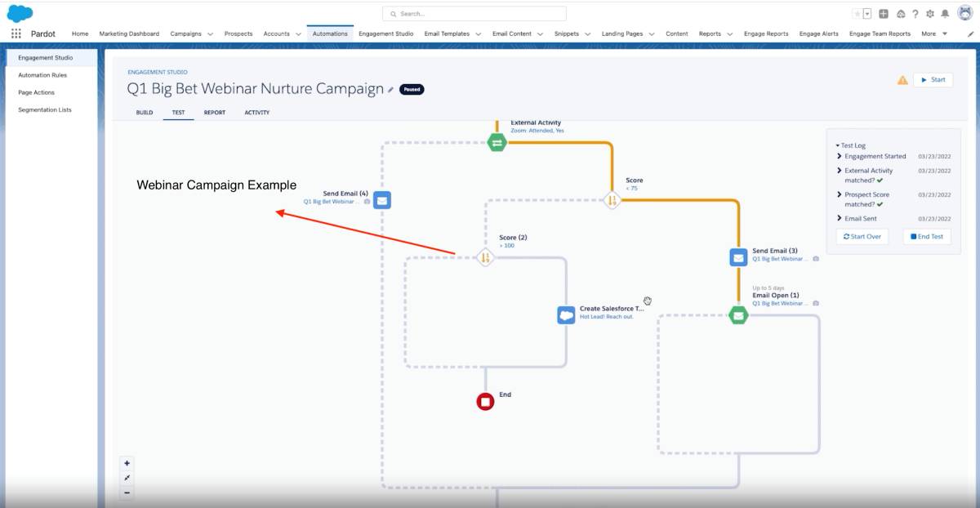This screenshot has width=980, height=508.
Task: Open the Engage Reports tab
Action: (766, 33)
